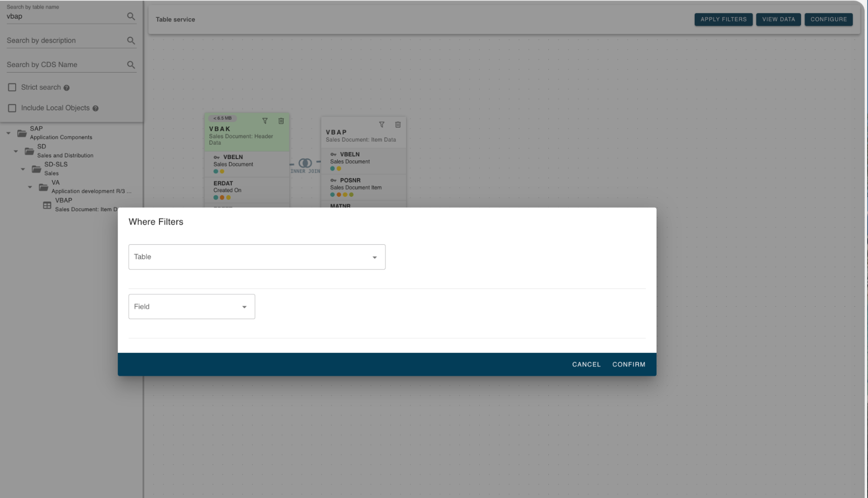Check Include Local Objects
Viewport: 868px width, 498px height.
[12, 108]
